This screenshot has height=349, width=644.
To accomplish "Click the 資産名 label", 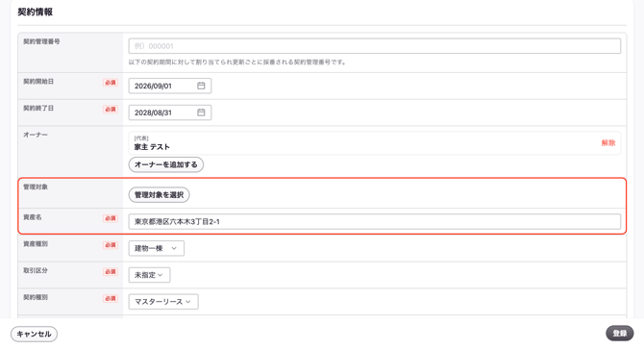I will pyautogui.click(x=33, y=217).
